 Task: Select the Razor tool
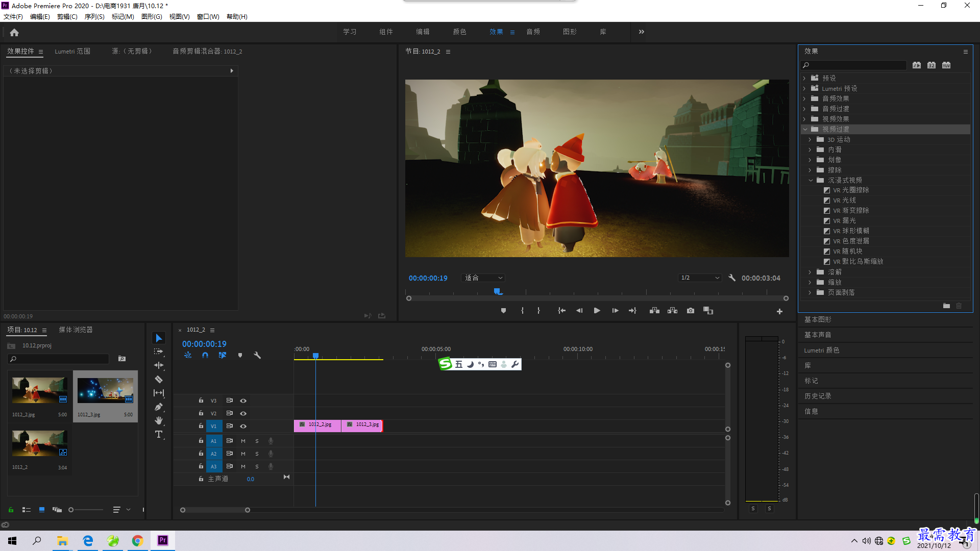(159, 379)
